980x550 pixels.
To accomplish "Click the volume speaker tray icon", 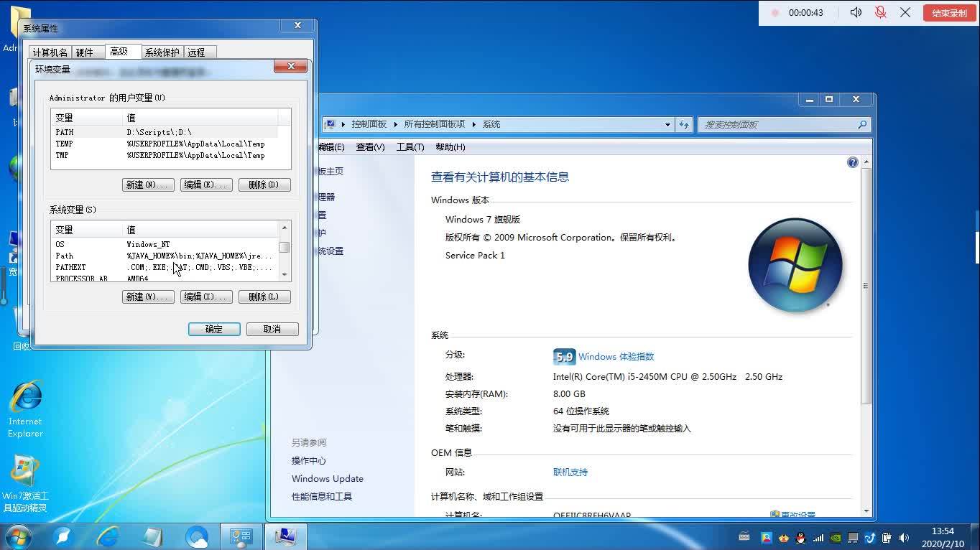I will [x=904, y=537].
